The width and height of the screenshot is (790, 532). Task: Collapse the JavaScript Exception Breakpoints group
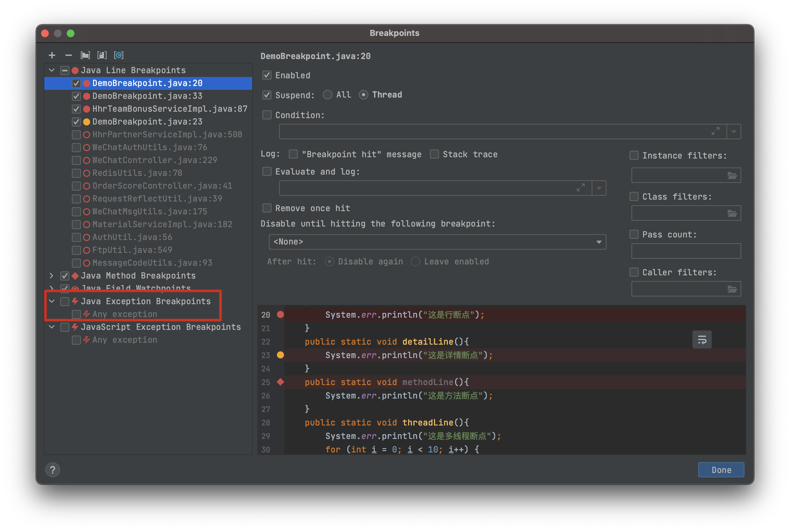[52, 327]
